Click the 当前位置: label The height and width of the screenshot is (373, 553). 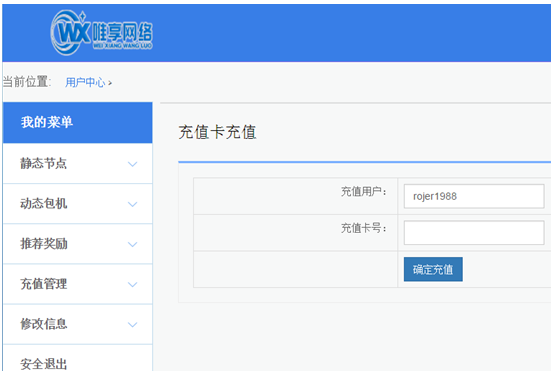pyautogui.click(x=27, y=82)
